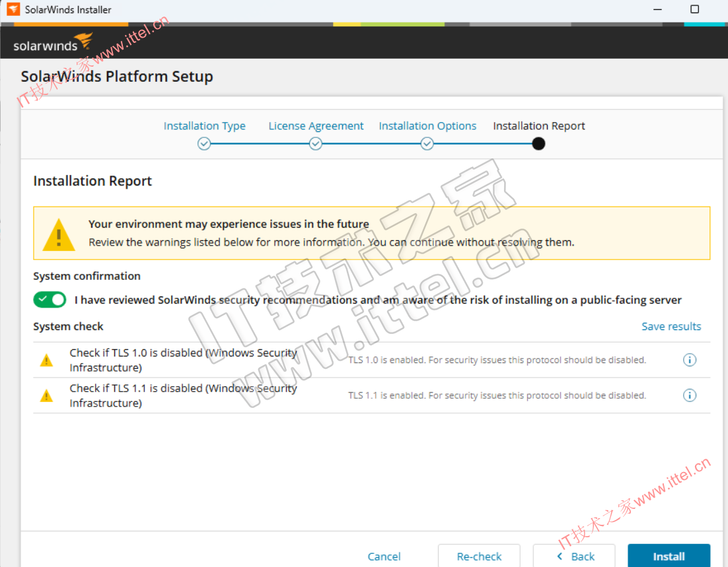Click the Installation Options step checkmark circle

click(x=427, y=144)
